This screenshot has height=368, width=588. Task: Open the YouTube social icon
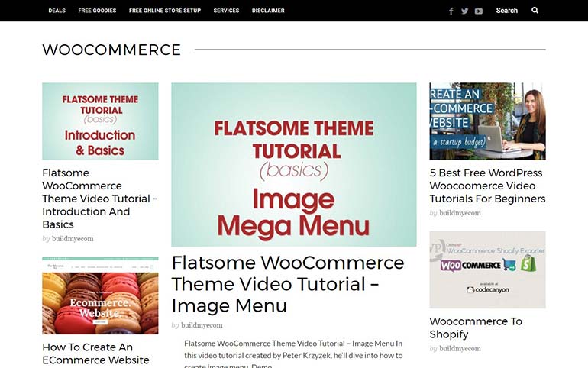pyautogui.click(x=479, y=11)
